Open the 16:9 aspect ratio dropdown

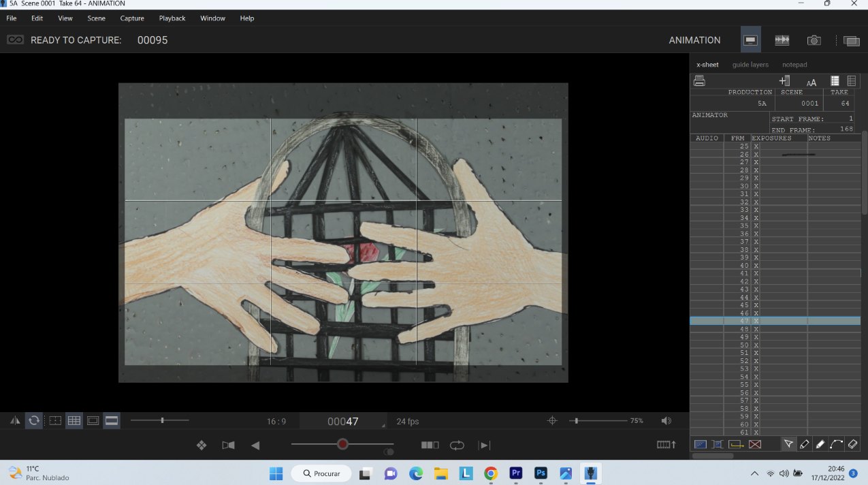pyautogui.click(x=276, y=422)
